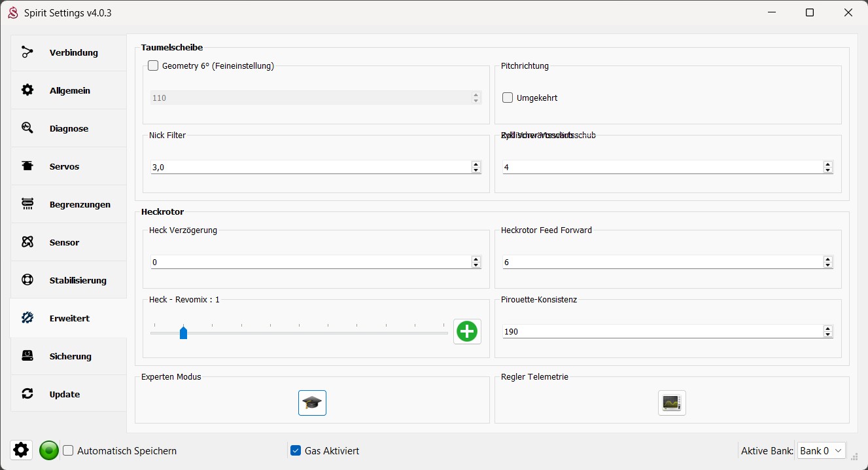The width and height of the screenshot is (868, 470).
Task: Toggle the Umgekehrt pitch direction checkbox
Action: (508, 98)
